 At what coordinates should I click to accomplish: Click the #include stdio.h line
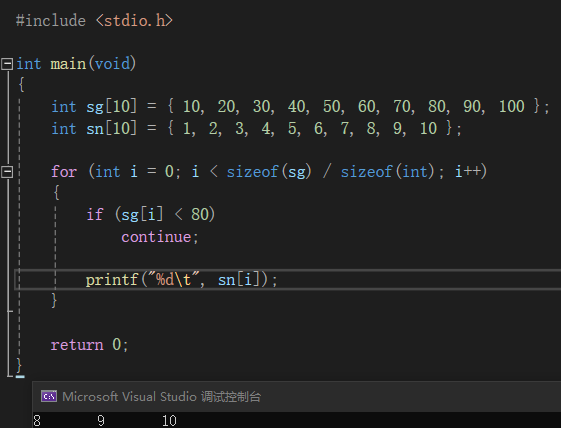94,21
